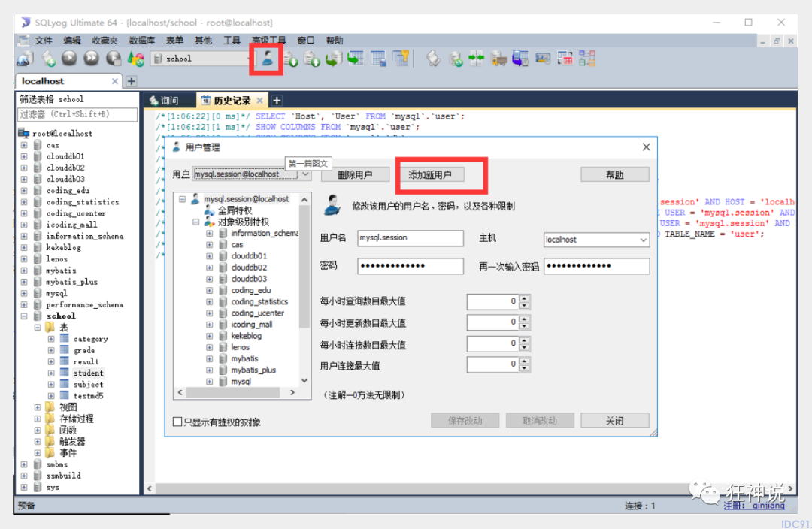Screen dimensions: 812x529
Task: Click the green opposing-arrows schema sync icon
Action: 477,59
